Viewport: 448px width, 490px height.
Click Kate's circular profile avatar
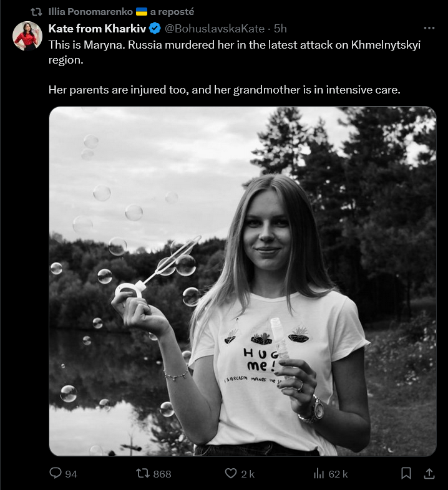(x=27, y=36)
